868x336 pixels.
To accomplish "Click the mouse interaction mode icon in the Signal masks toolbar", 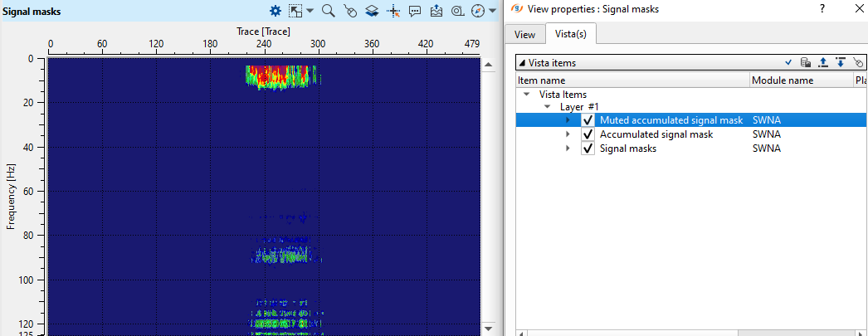I will (350, 11).
